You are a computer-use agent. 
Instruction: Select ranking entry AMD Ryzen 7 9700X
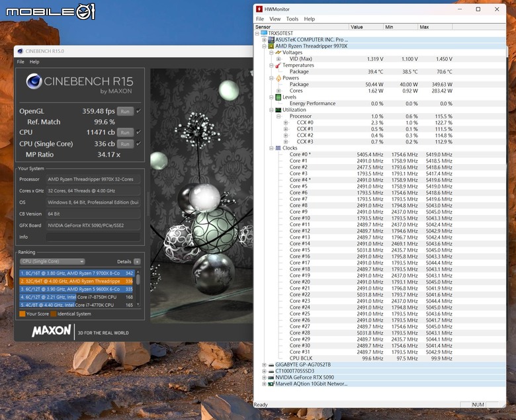(77, 273)
